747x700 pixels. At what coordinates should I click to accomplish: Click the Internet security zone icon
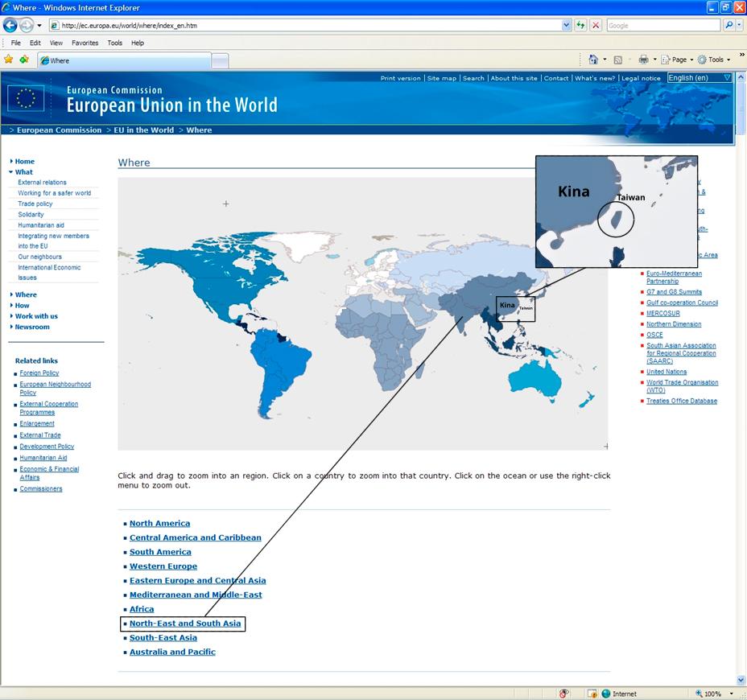(x=606, y=694)
